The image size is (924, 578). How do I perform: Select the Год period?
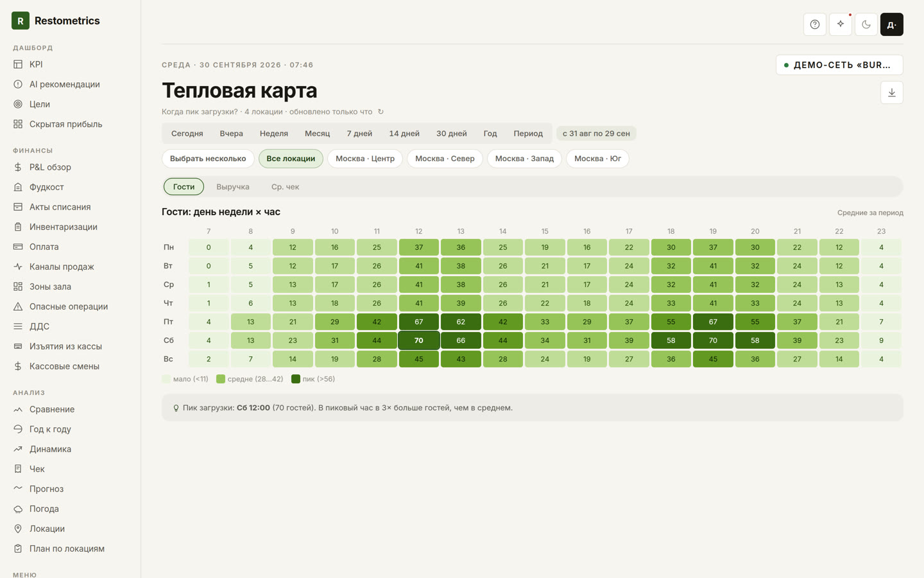coord(490,134)
